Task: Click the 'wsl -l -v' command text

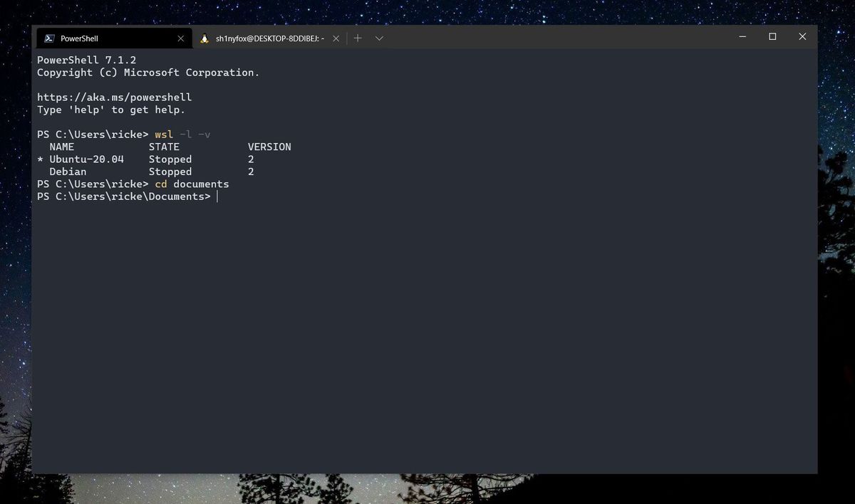Action: [x=182, y=135]
